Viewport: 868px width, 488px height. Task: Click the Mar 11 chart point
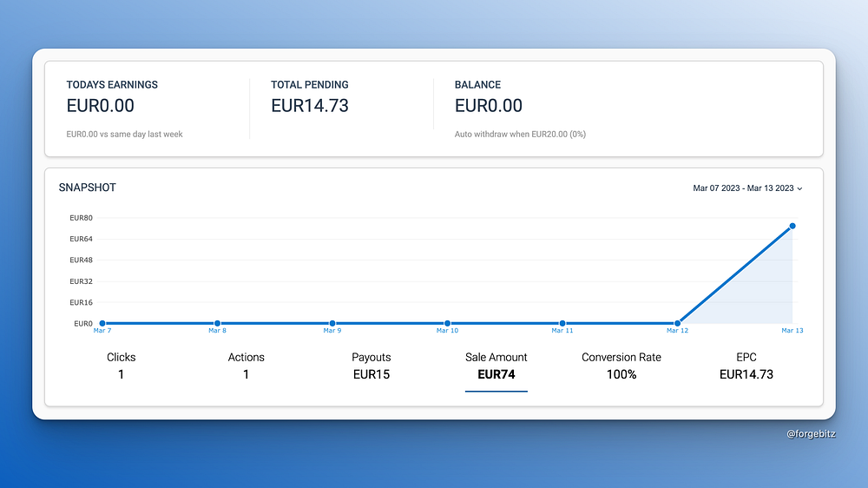click(x=562, y=324)
